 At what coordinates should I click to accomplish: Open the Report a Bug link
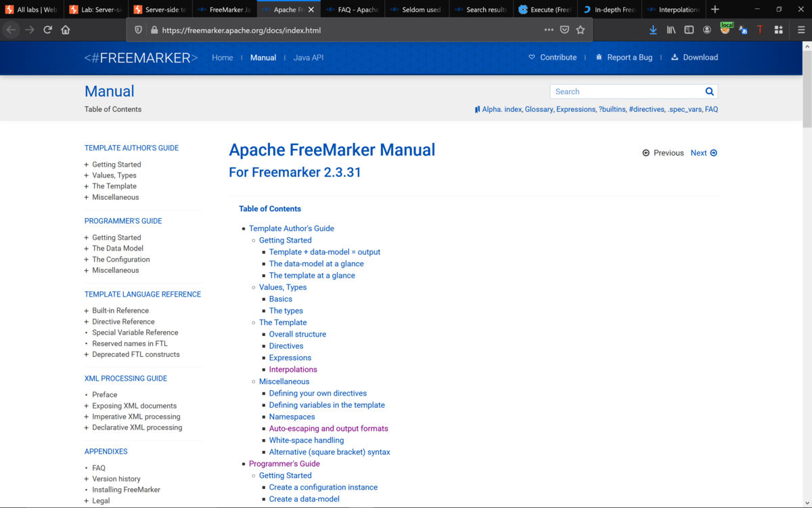624,58
